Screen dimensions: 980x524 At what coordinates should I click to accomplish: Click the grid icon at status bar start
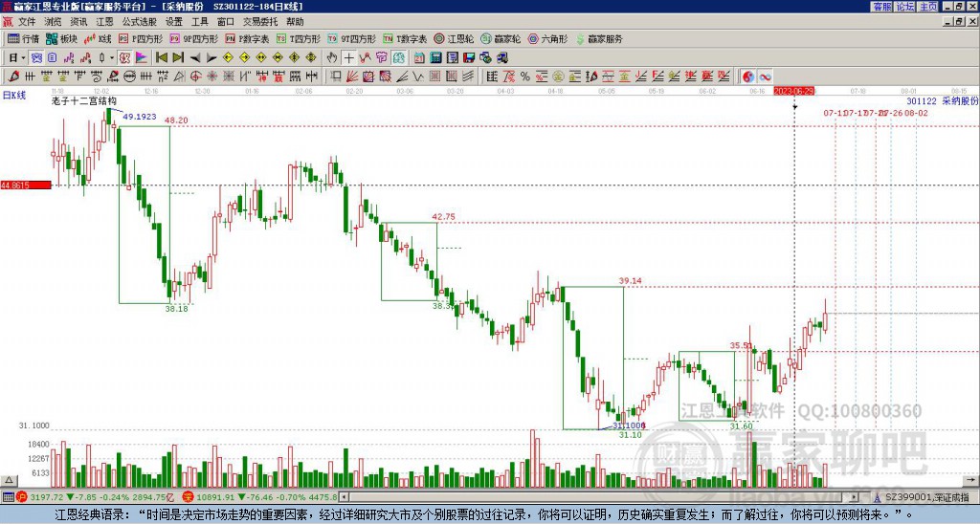point(8,497)
